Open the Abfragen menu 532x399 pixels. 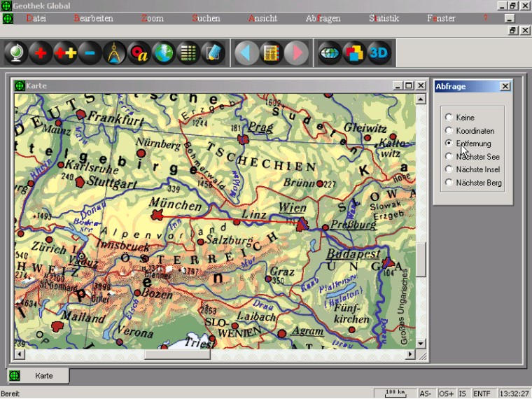pyautogui.click(x=323, y=18)
